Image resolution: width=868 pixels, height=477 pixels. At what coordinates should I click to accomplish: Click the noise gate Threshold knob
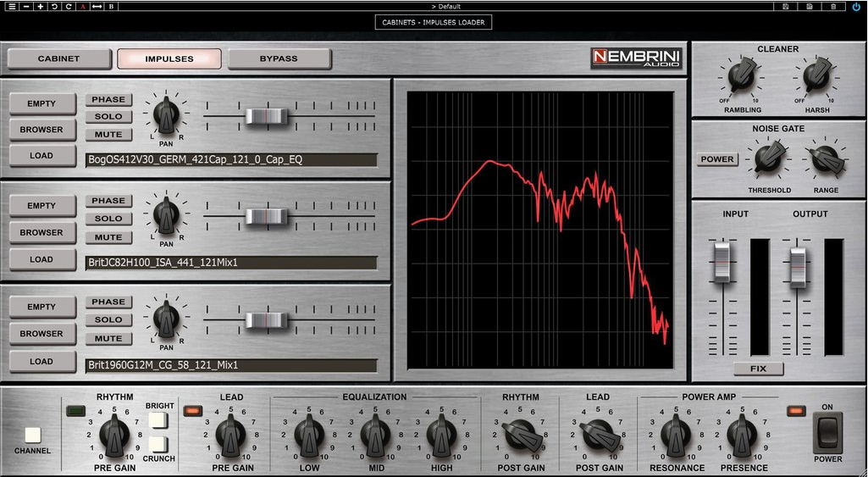[x=769, y=157]
